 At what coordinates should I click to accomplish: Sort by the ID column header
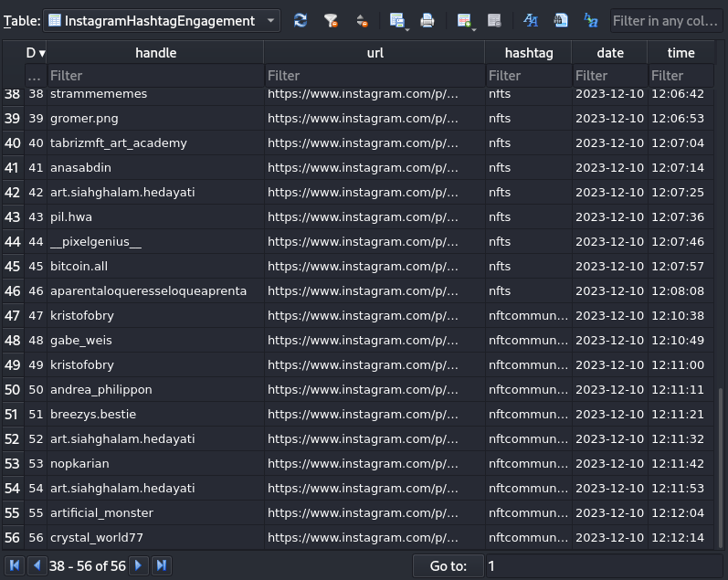36,52
